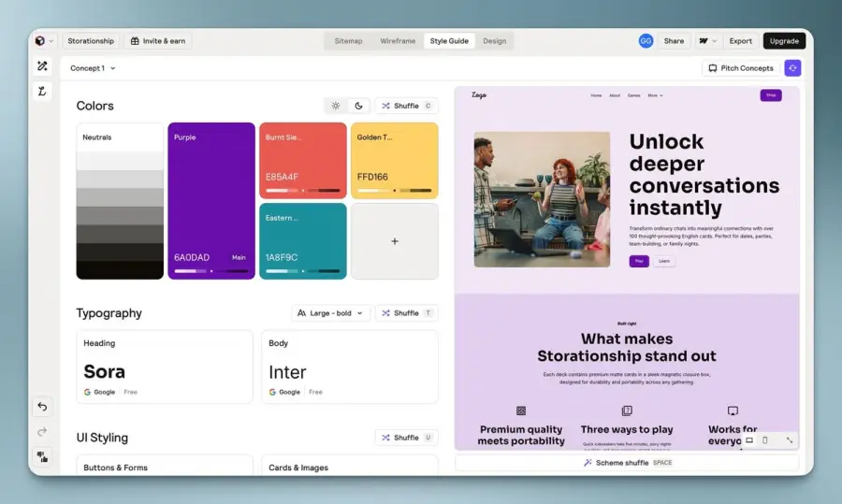Viewport: 842px width, 504px height.
Task: Expand preview with the fullscreen arrows icon
Action: tap(790, 440)
